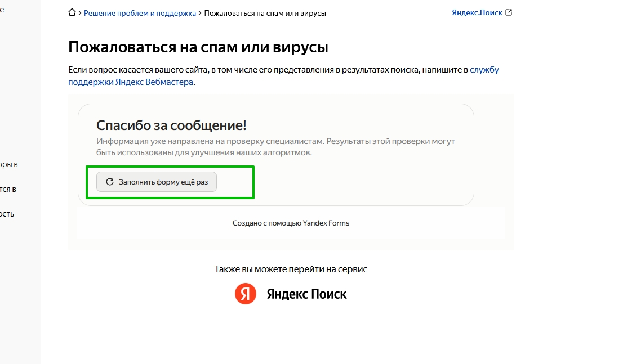Click the chevron after "Решение проблем и поддержка"
Viewport: 623px width, 364px height.
[200, 13]
